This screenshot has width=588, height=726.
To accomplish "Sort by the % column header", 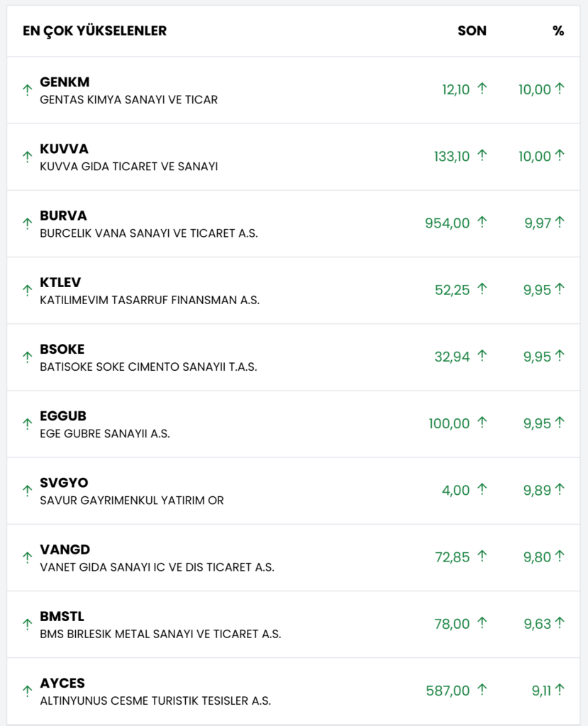I will [558, 31].
